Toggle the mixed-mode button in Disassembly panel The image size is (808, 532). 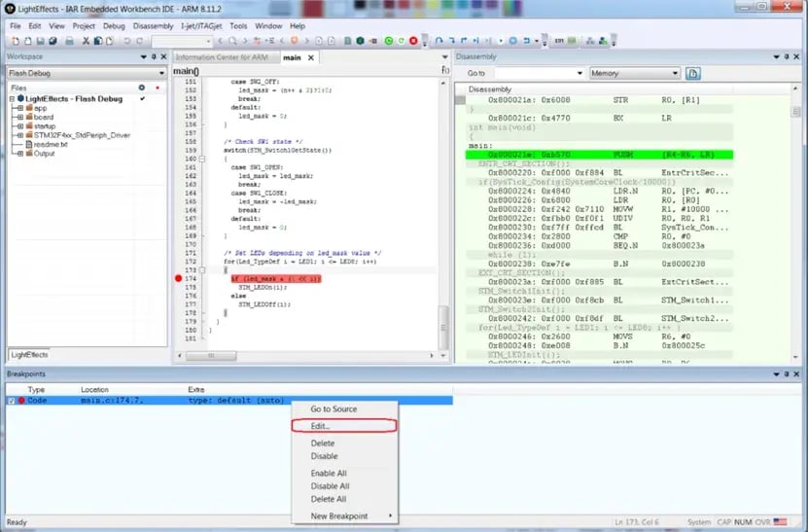[693, 73]
